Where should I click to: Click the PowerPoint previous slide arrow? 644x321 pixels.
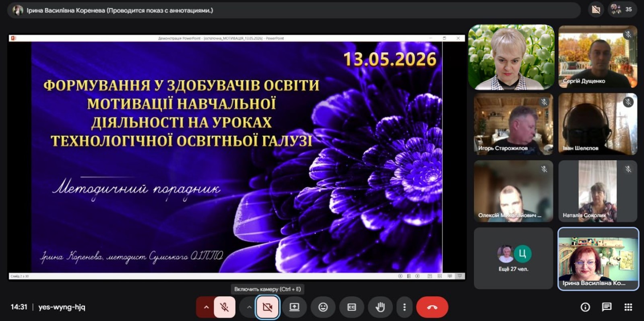(400, 276)
